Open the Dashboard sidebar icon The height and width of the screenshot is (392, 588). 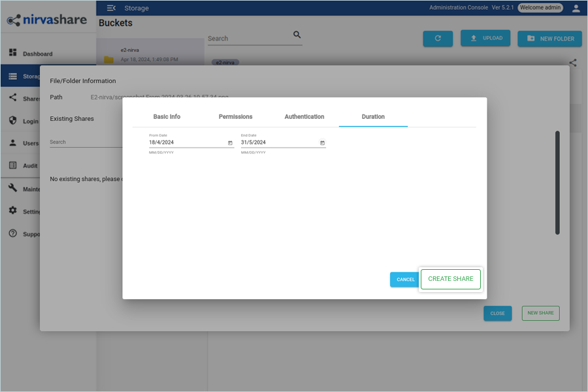13,52
